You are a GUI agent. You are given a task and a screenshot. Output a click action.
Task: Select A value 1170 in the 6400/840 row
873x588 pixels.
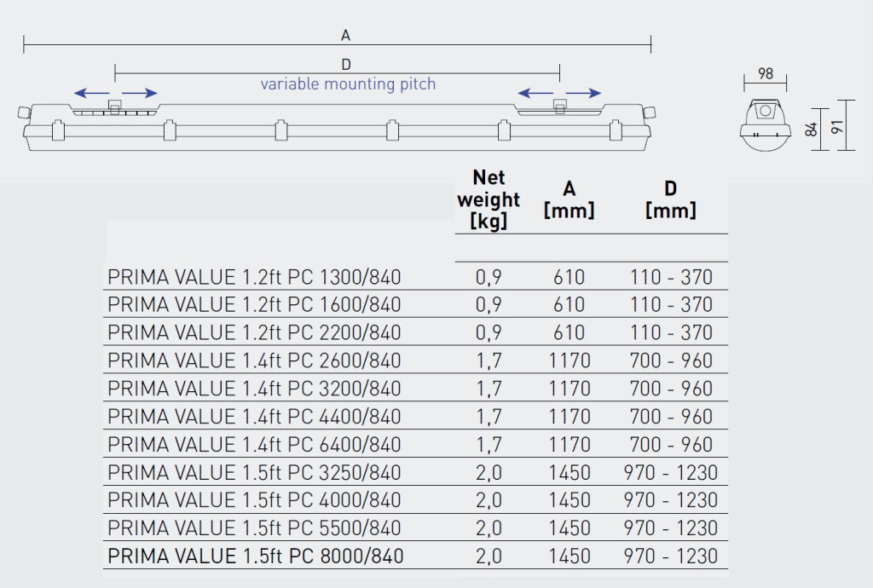coord(569,445)
